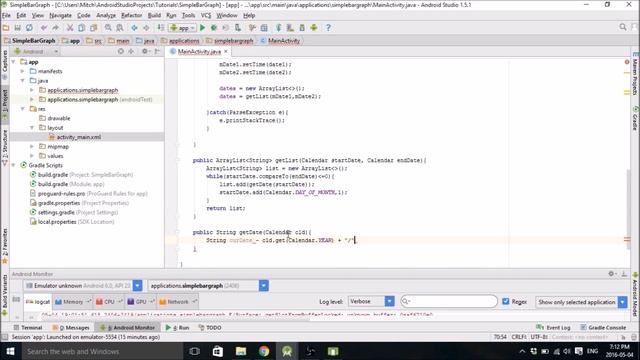Viewport: 640px width, 360px height.
Task: Click the Attach debugger icon
Action: 238,28
